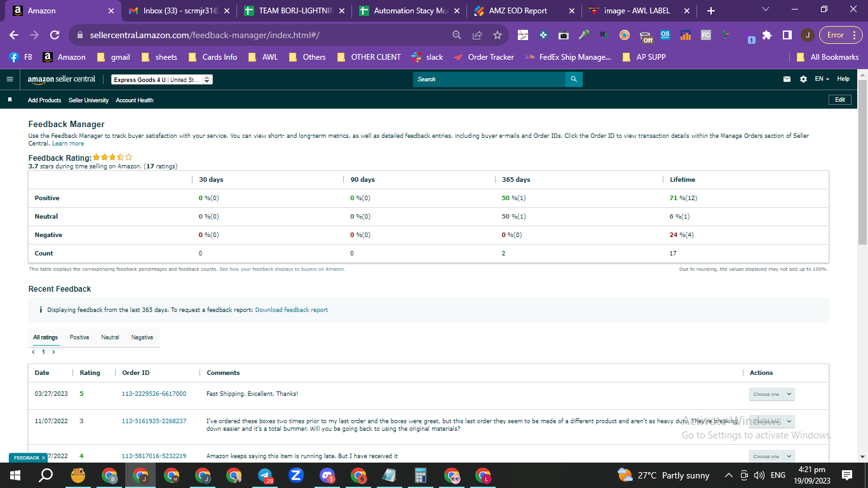Screen dimensions: 868x488
Task: Click the Feedback Rating stars
Action: click(x=112, y=157)
